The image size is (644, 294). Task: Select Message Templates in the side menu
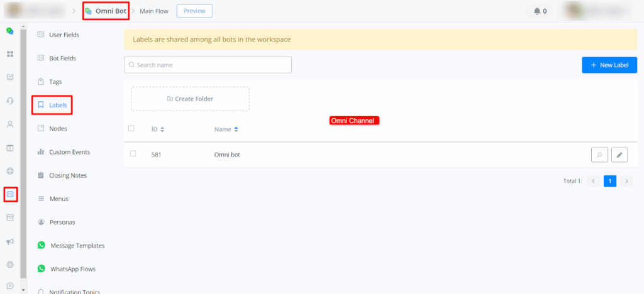[x=77, y=246]
